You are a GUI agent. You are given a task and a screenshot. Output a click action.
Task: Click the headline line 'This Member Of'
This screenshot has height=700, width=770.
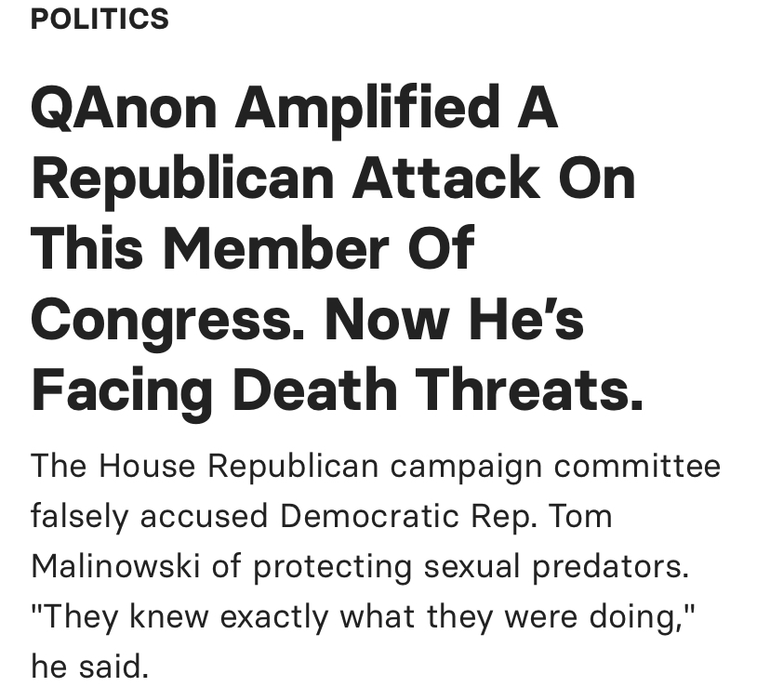click(252, 249)
